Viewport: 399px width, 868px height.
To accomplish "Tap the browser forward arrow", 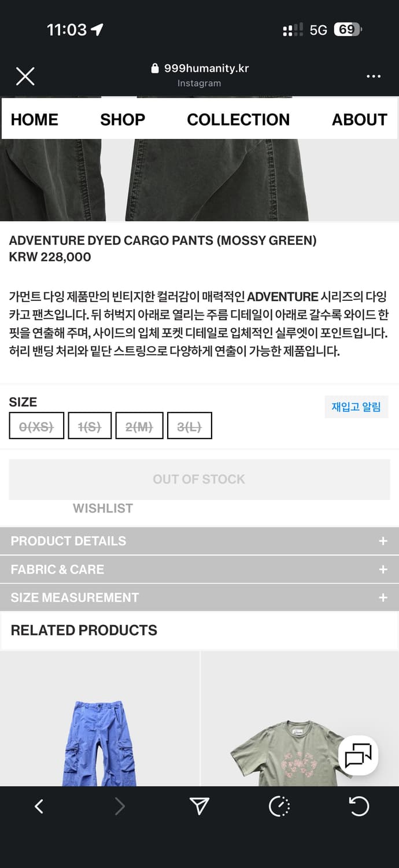I will (120, 806).
